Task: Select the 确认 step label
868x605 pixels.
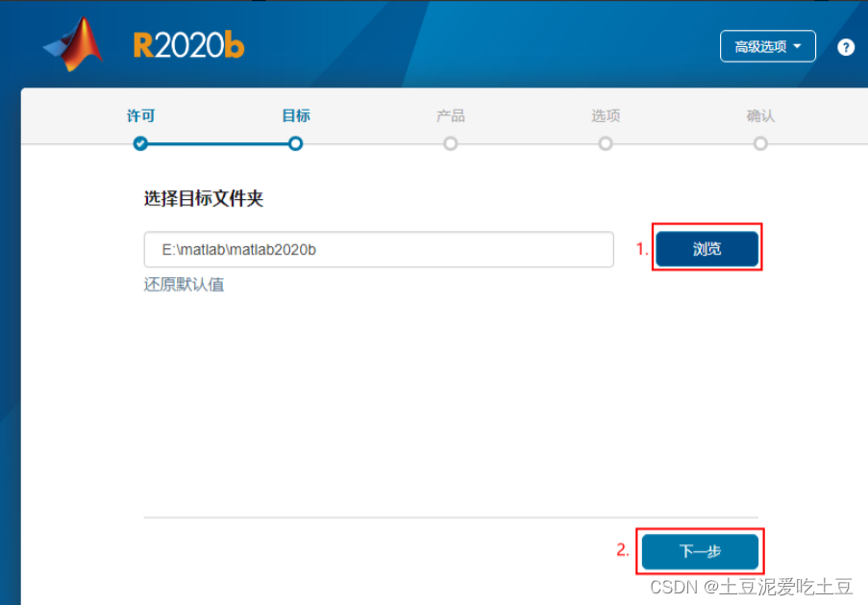Action: (x=760, y=115)
